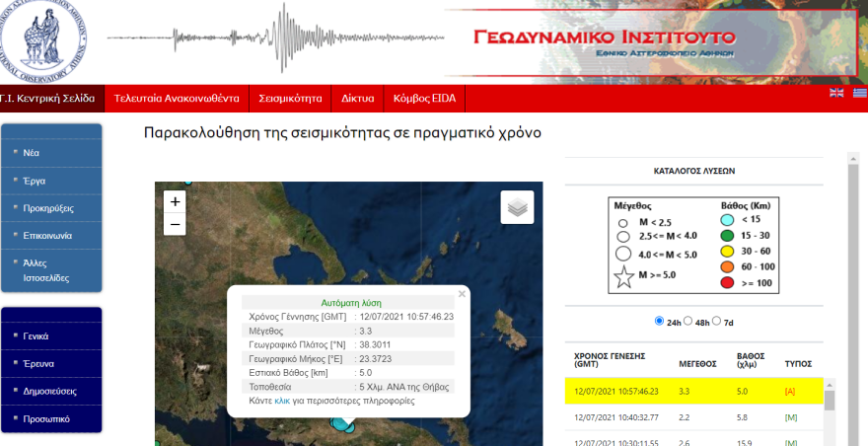Zoom in the map with plus button
This screenshot has height=446, width=868.
tap(175, 201)
